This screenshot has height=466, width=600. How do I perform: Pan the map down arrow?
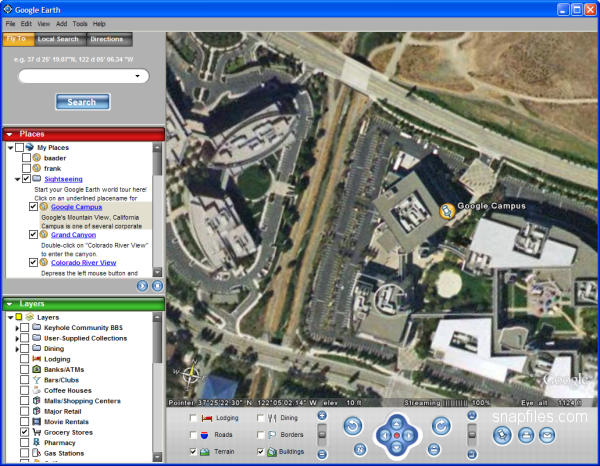pos(397,447)
